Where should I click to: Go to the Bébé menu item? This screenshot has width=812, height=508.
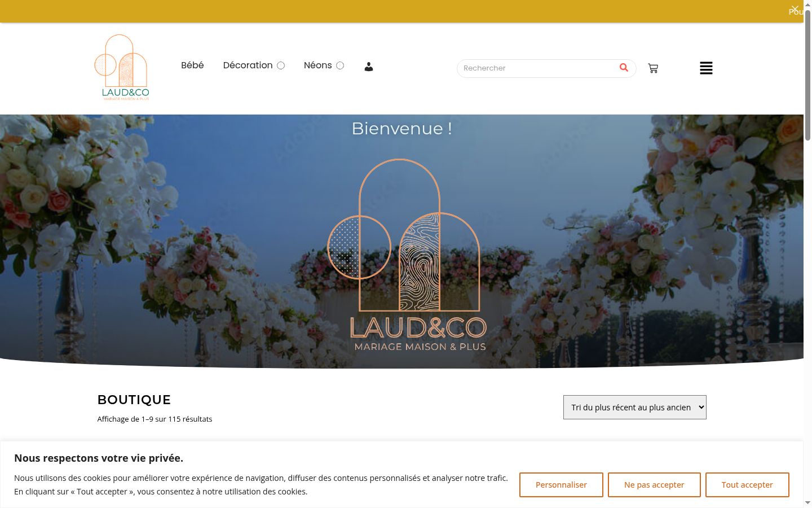(192, 65)
